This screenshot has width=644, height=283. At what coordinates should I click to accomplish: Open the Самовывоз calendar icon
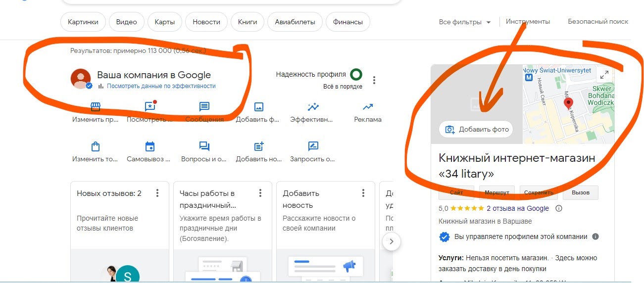click(x=149, y=146)
